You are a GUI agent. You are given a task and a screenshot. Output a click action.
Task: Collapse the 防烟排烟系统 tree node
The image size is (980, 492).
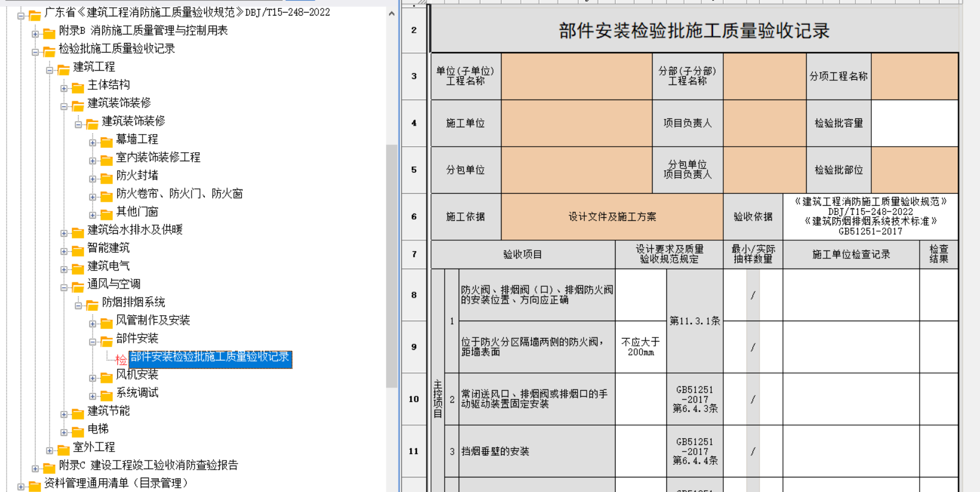[79, 305]
